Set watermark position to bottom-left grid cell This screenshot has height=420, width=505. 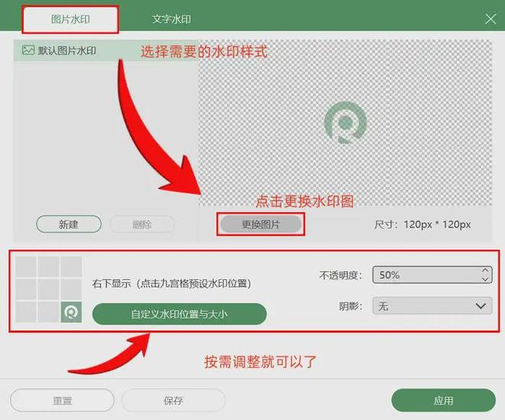tap(26, 312)
